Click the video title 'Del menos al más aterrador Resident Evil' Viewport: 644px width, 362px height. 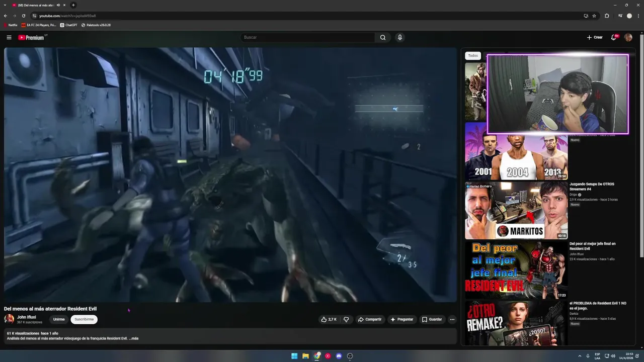point(50,309)
